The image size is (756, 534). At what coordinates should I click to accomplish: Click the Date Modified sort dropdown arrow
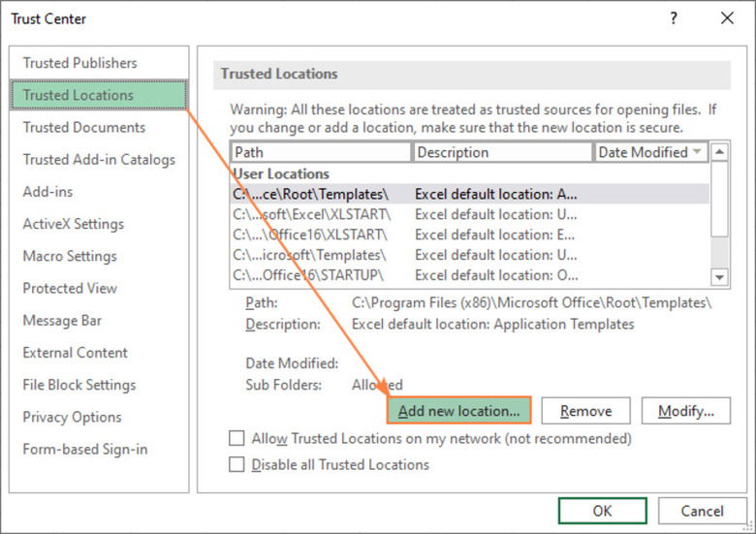697,152
